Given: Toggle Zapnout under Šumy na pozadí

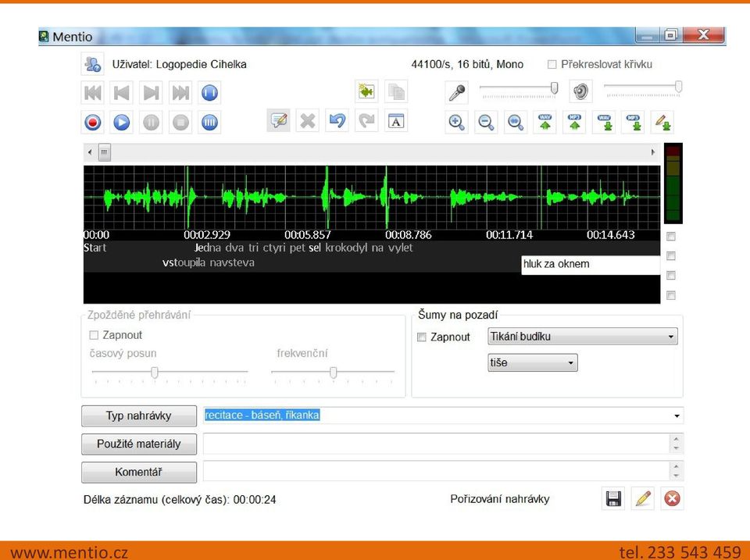Looking at the screenshot, I should coord(421,337).
